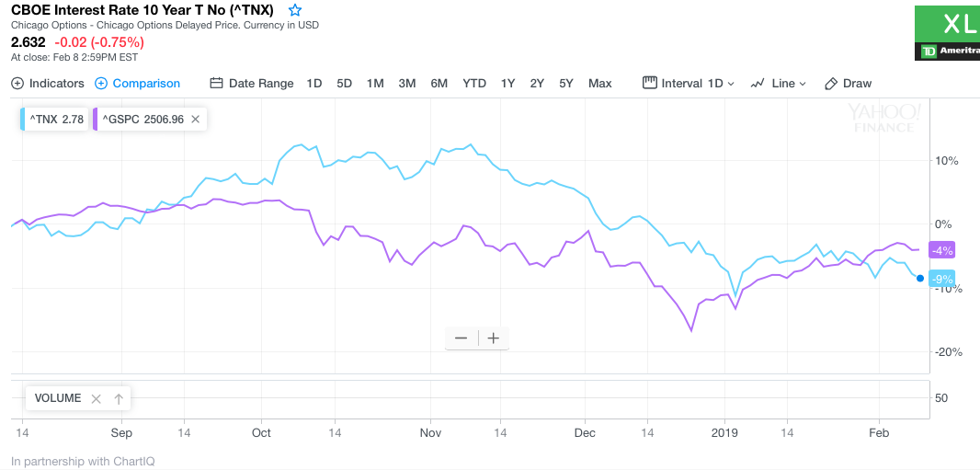Screen dimensions: 980x470
Task: Click the Draw pencil tool
Action: click(848, 83)
